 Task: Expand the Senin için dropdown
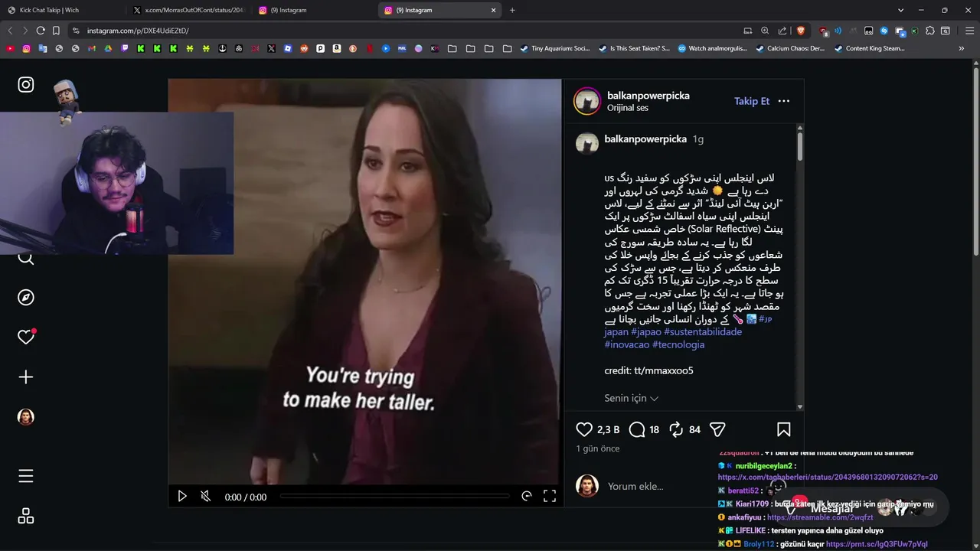(632, 398)
